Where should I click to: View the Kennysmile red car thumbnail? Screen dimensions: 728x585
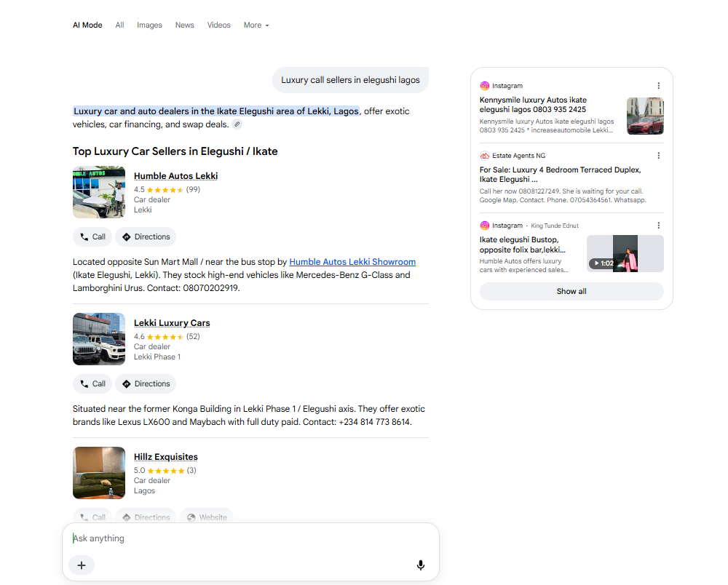click(645, 116)
